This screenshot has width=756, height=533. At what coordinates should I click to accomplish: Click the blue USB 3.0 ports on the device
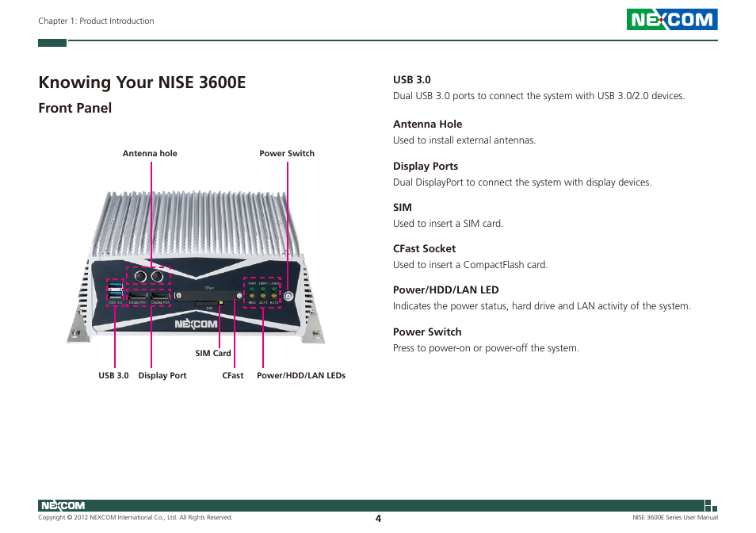[x=116, y=290]
